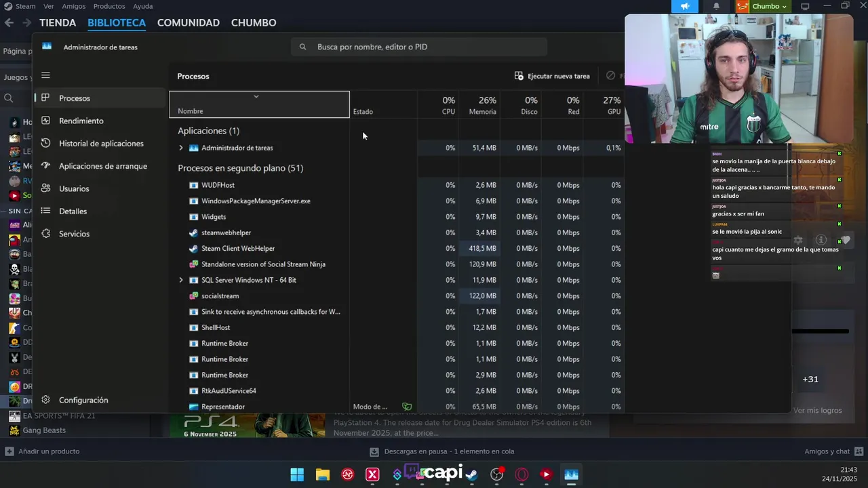
Task: Open the Windows Start menu
Action: (297, 474)
